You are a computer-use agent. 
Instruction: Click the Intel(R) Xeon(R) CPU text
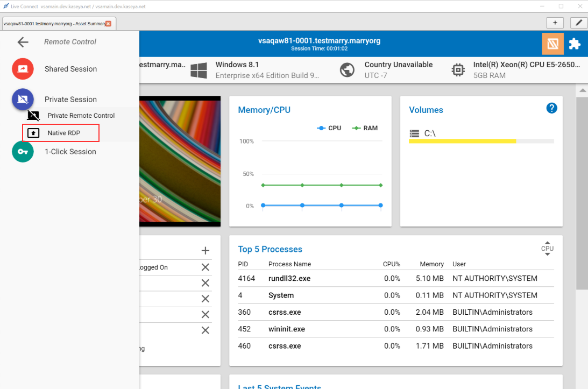click(527, 65)
